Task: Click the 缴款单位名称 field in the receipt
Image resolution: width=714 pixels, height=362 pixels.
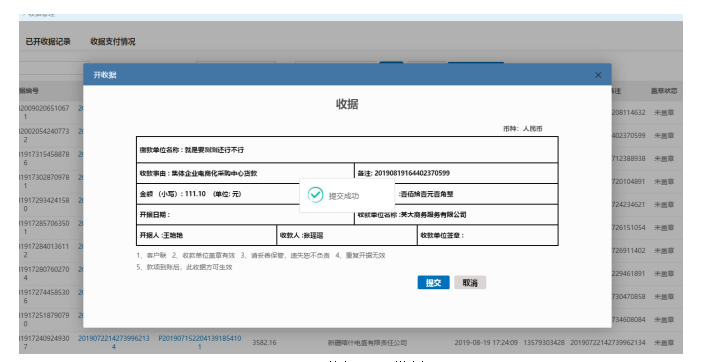Action: click(347, 150)
